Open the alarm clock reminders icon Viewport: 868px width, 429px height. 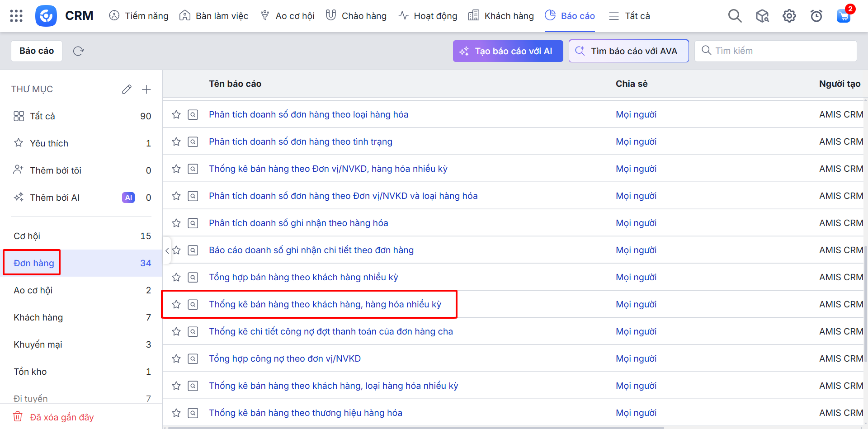coord(816,16)
